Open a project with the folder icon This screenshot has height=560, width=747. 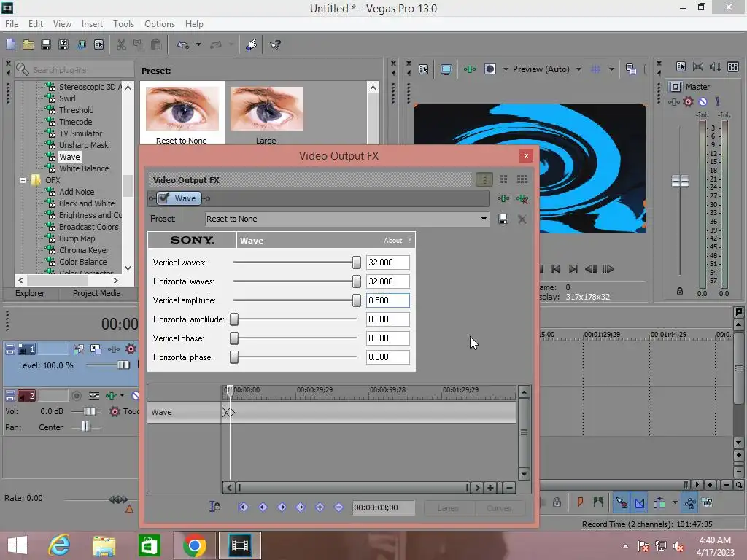point(28,44)
